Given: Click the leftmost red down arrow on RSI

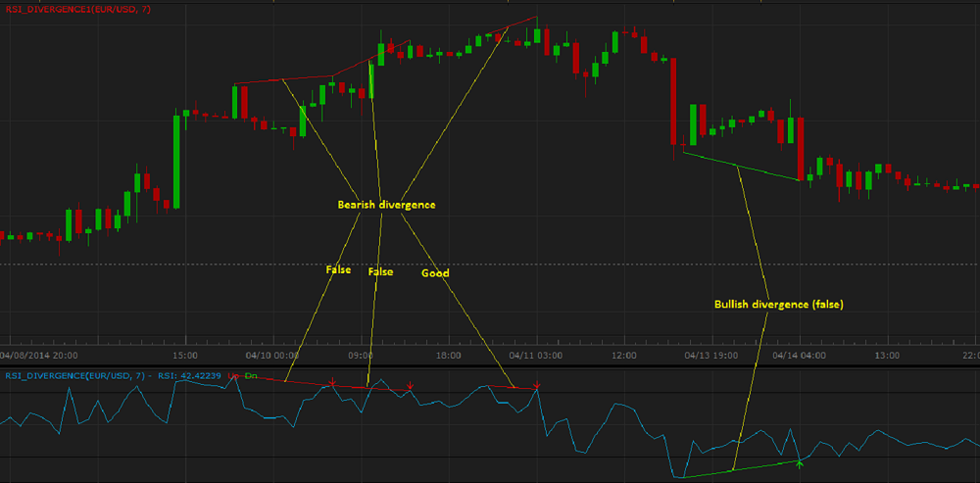Looking at the screenshot, I should coord(332,381).
